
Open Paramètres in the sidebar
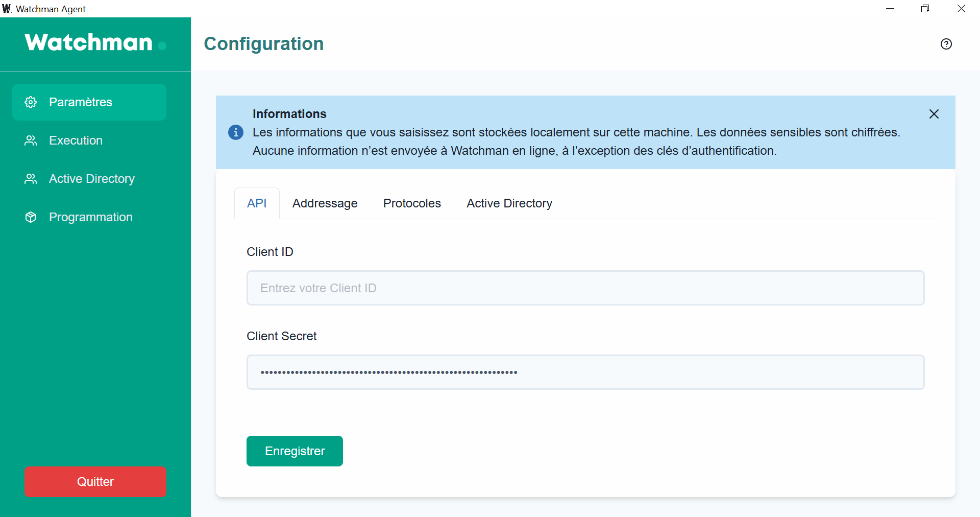pyautogui.click(x=89, y=102)
